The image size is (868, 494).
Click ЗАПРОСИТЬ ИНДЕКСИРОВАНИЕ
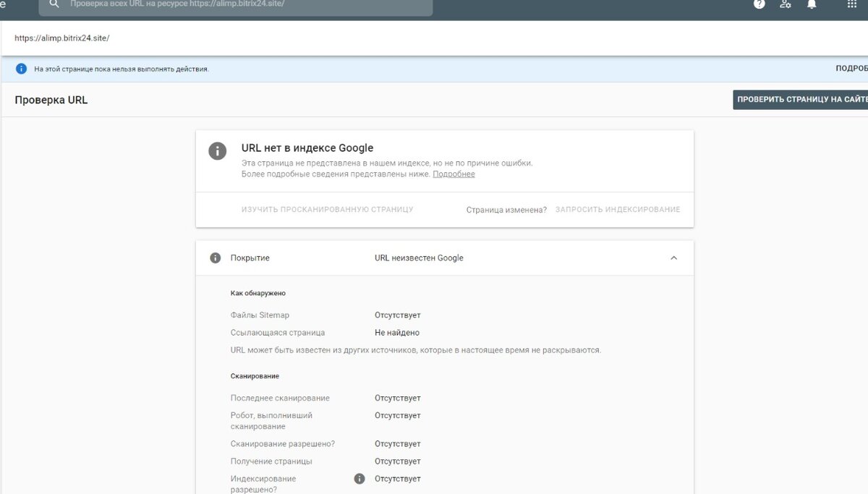point(618,210)
